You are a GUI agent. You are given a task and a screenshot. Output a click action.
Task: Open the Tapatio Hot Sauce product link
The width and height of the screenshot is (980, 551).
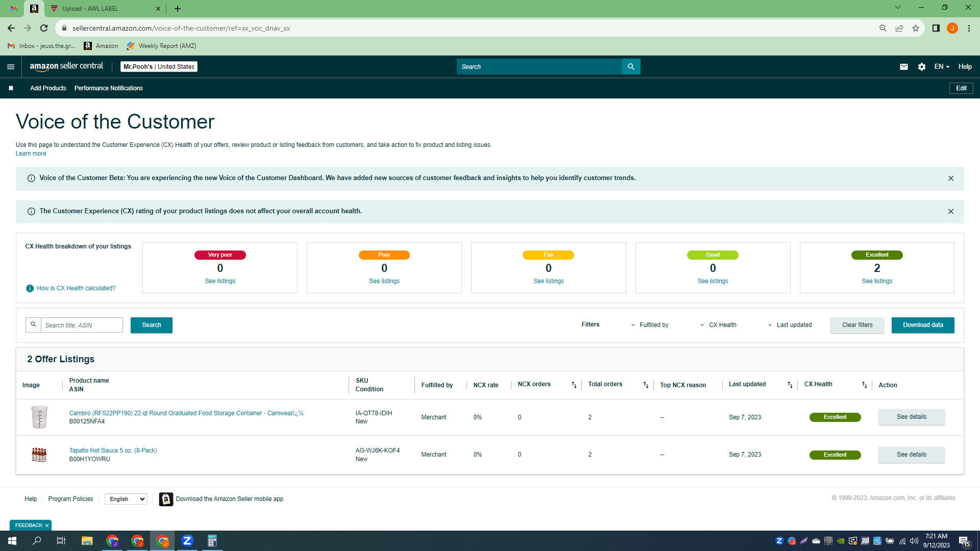(x=113, y=451)
